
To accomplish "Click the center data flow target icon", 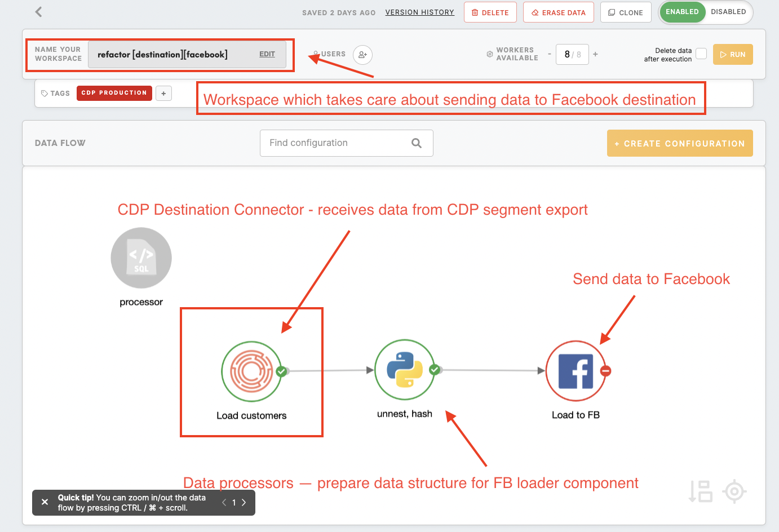I will pyautogui.click(x=734, y=491).
